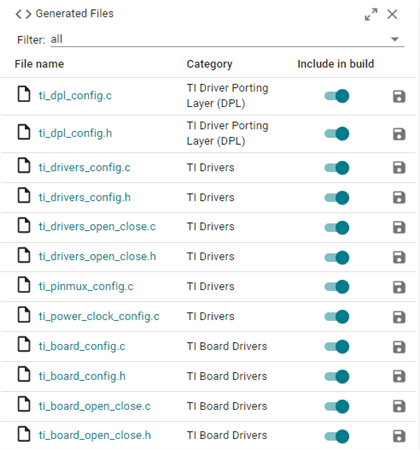Click save icon for ti_board_open_close.c

pos(399,406)
